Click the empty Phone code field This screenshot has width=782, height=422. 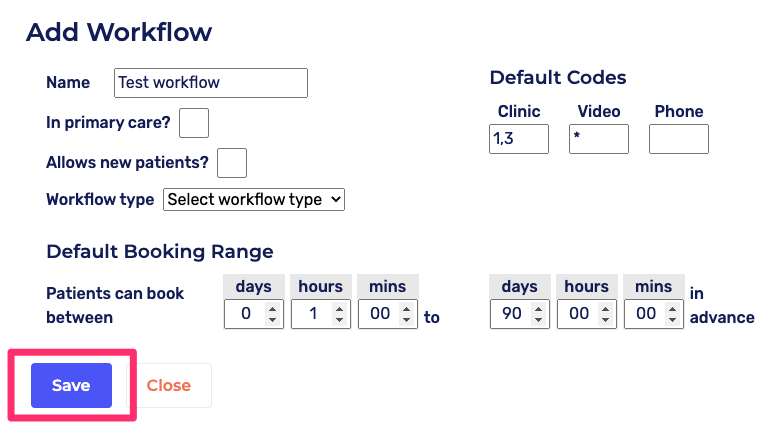[678, 139]
